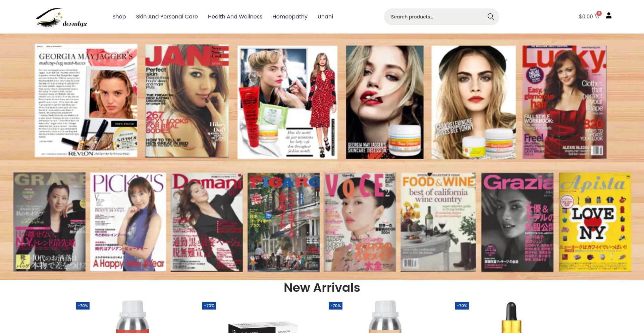
Task: Click the third product's -70% discount badge
Action: (x=335, y=306)
